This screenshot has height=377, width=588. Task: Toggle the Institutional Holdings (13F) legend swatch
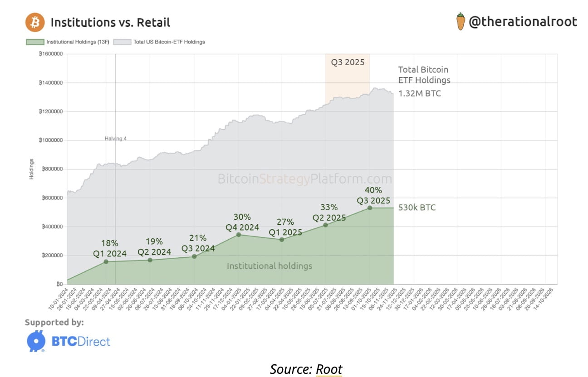pyautogui.click(x=34, y=42)
